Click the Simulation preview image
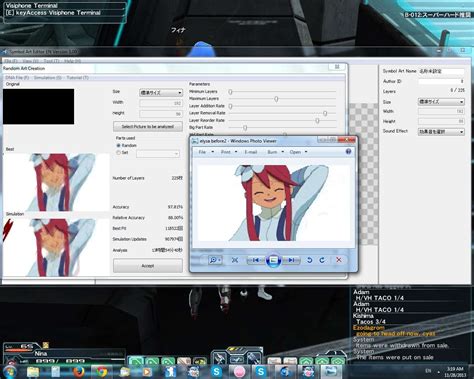This screenshot has height=379, width=474. (x=56, y=247)
